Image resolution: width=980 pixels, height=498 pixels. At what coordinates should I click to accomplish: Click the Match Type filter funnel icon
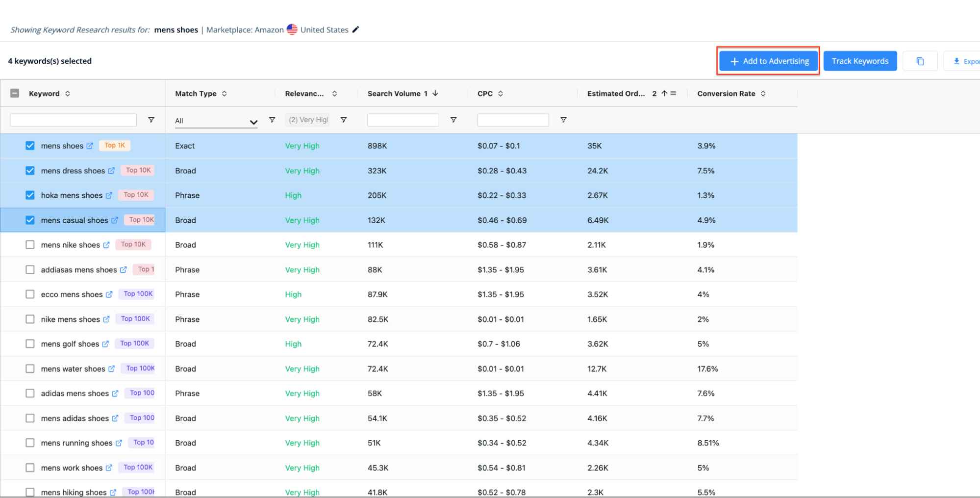272,120
